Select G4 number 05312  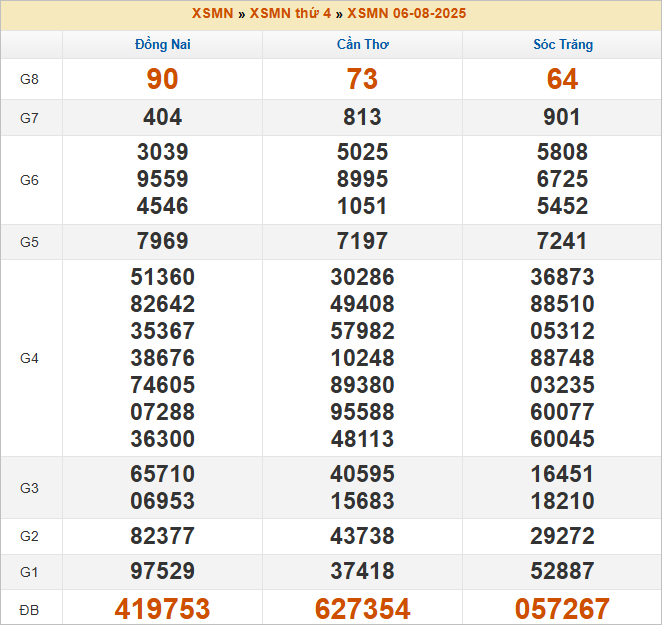(x=562, y=332)
